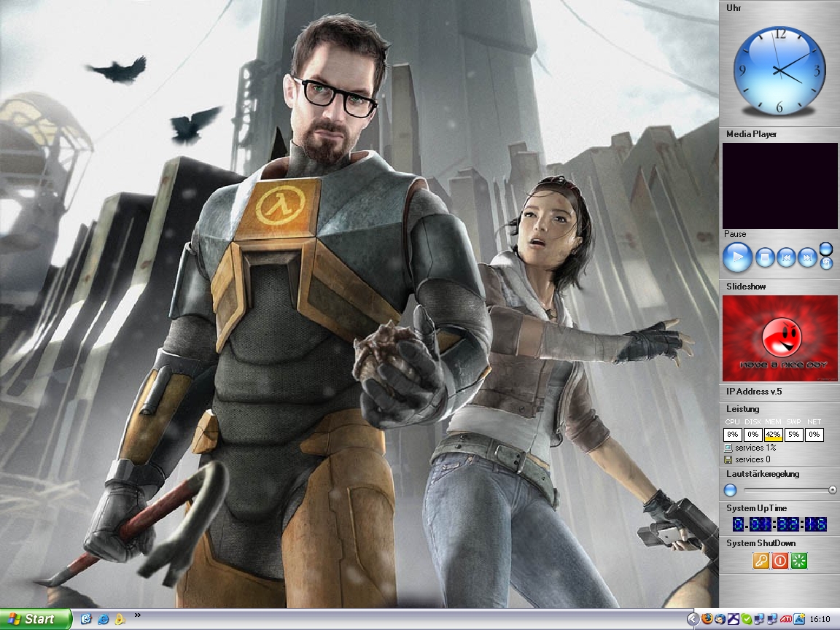Click the first network connection tray icon
Viewport: 840px width, 630px height.
click(x=759, y=620)
